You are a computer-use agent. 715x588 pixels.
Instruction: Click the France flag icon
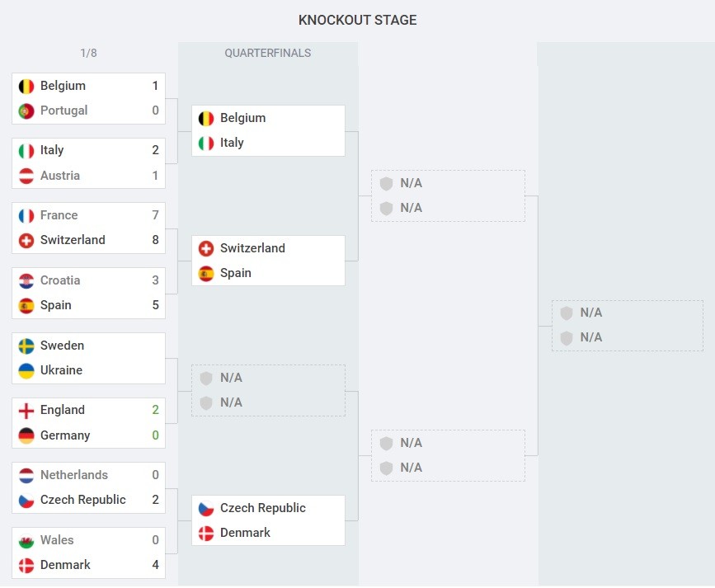[26, 215]
